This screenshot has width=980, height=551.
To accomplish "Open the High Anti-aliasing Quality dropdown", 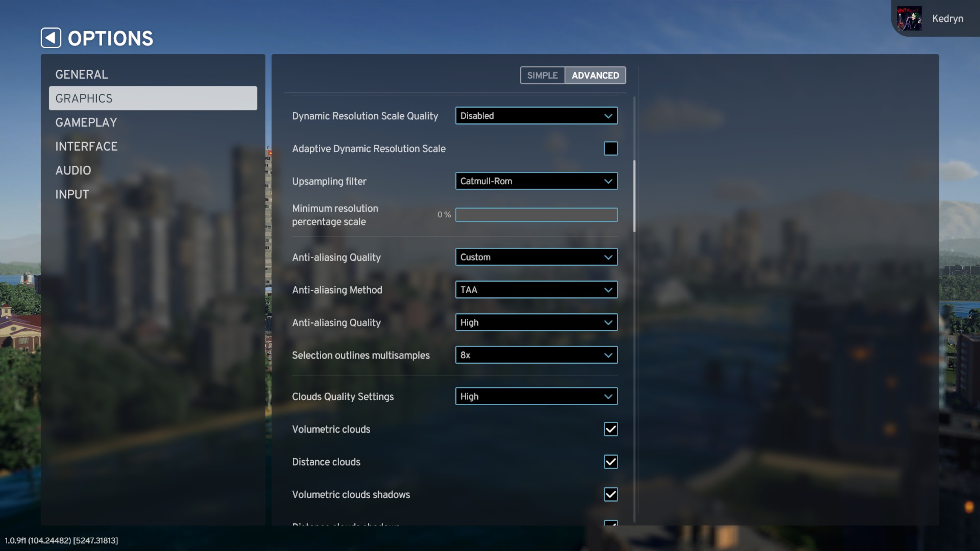I will click(536, 323).
